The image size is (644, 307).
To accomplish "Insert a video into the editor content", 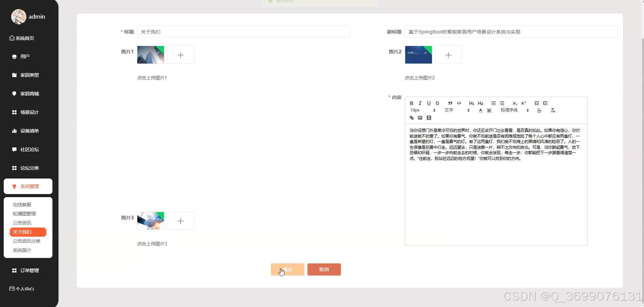I will (x=429, y=118).
